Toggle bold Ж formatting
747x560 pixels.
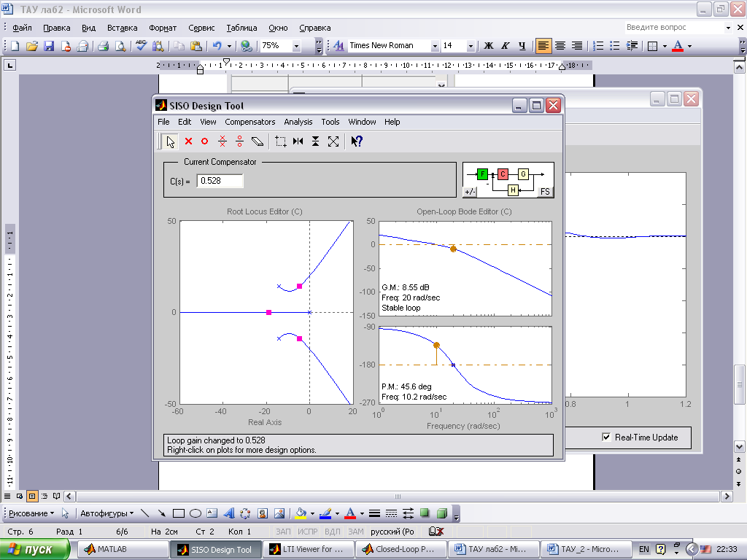click(x=488, y=46)
